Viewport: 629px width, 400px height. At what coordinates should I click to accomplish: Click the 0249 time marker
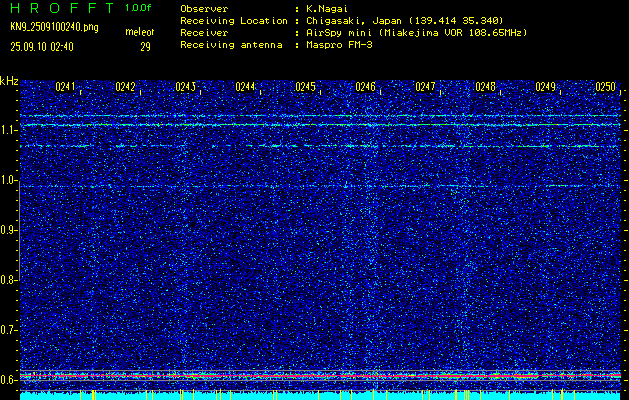(x=546, y=87)
